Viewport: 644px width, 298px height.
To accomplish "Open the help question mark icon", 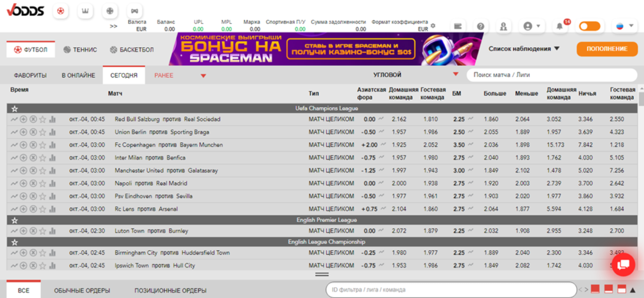I will pos(481,26).
